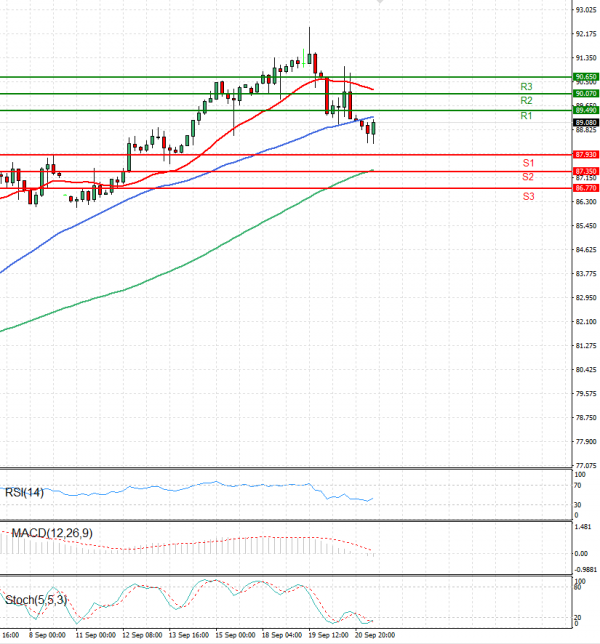
Task: Click the 0.00 MACD axis value
Action: coord(581,554)
